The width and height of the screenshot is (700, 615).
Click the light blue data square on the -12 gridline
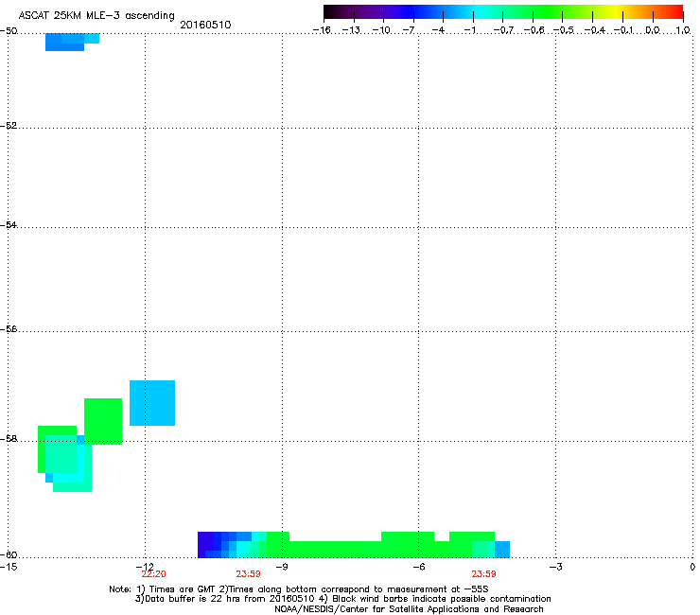tap(152, 403)
